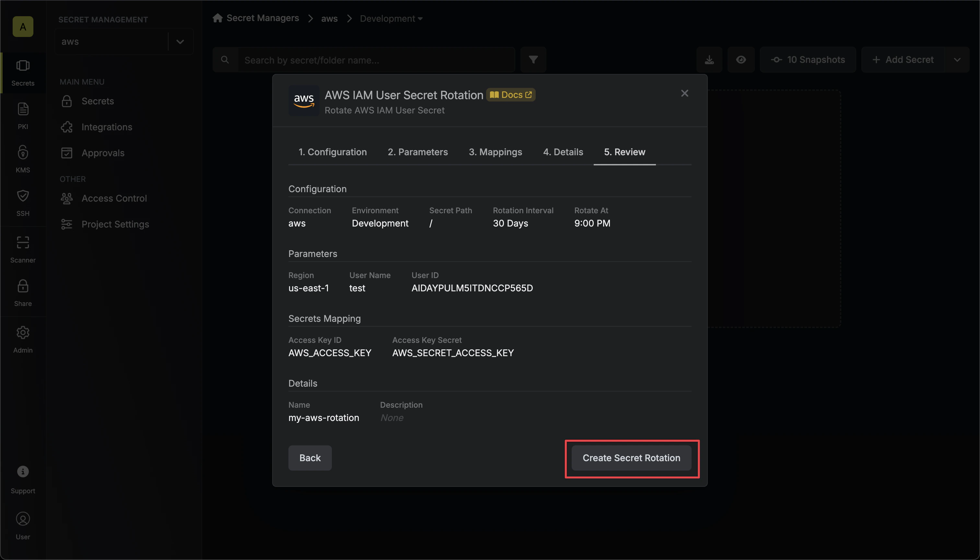Open the Secrets section in left rail

pyautogui.click(x=23, y=72)
